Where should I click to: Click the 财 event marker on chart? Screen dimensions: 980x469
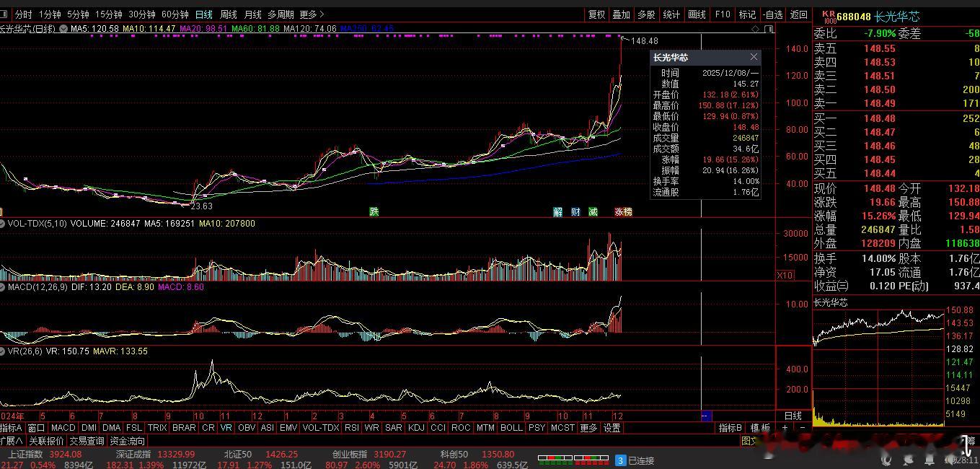[575, 211]
